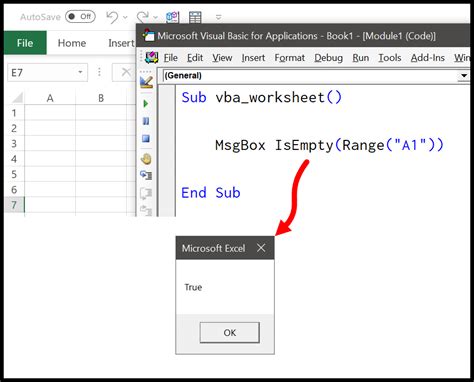Select row 5 header
The height and width of the screenshot is (382, 474).
(x=14, y=174)
